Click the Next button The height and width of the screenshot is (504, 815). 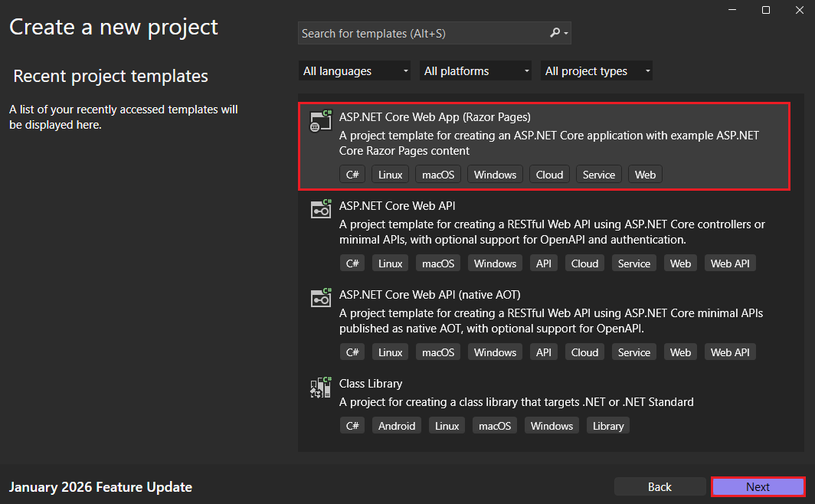(x=758, y=486)
